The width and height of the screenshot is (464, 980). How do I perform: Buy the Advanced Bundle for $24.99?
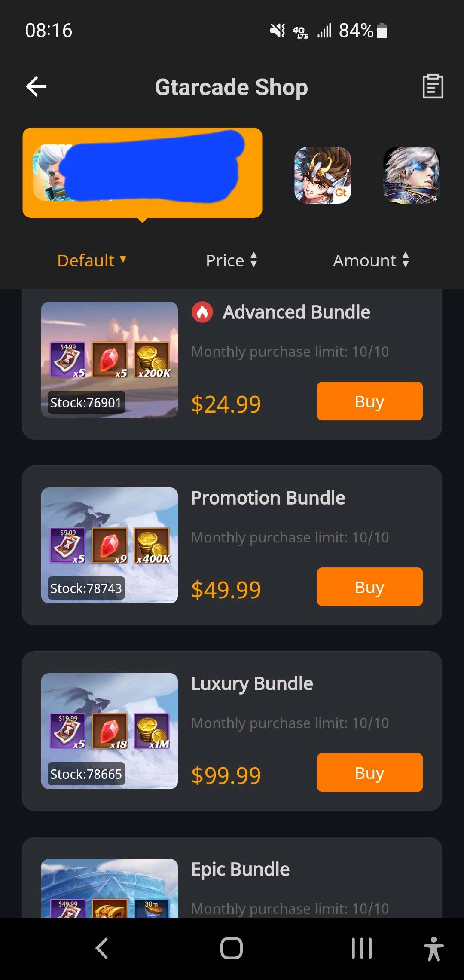click(369, 401)
